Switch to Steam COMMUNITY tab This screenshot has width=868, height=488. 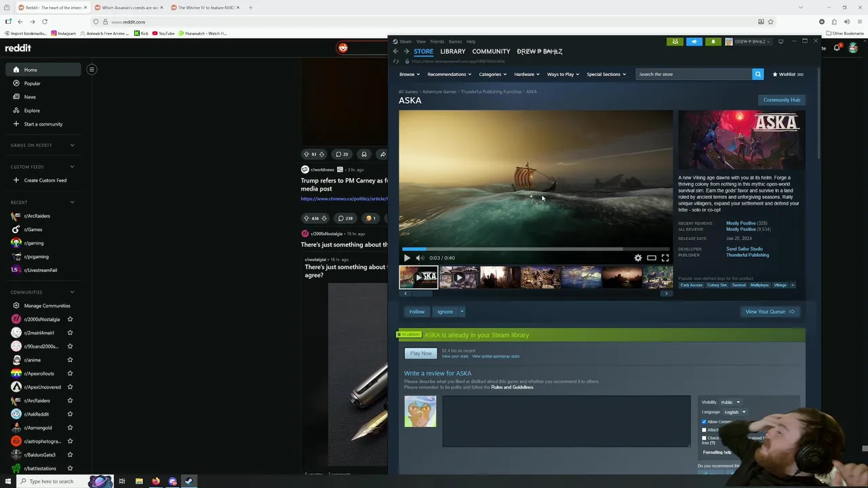[x=491, y=52]
